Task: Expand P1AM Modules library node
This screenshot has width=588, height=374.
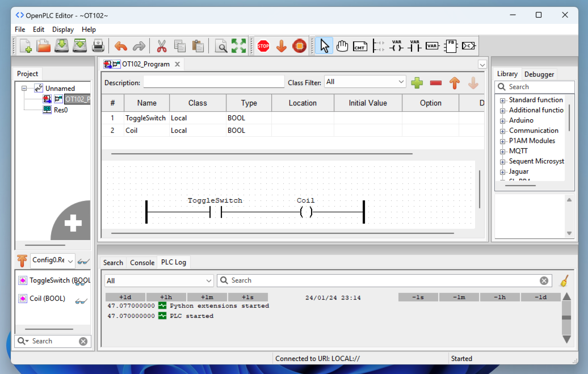Action: pyautogui.click(x=502, y=141)
